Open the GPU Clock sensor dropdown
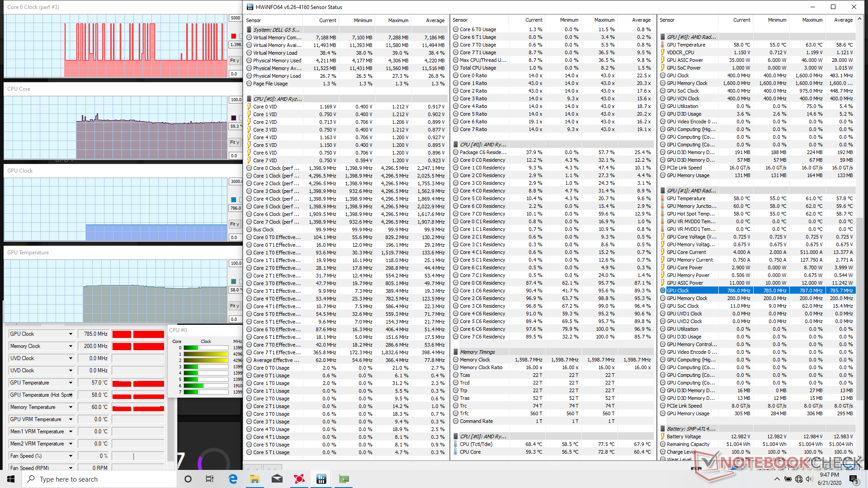Screen dimensions: 868x488 [x=71, y=334]
